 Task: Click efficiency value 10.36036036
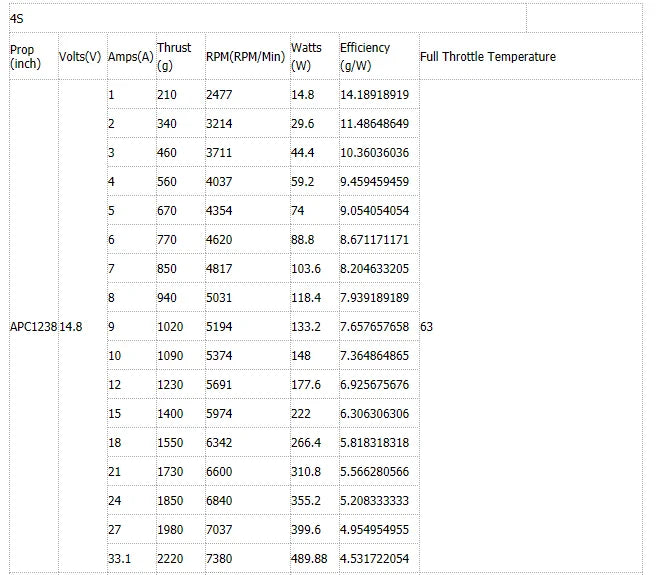point(374,152)
